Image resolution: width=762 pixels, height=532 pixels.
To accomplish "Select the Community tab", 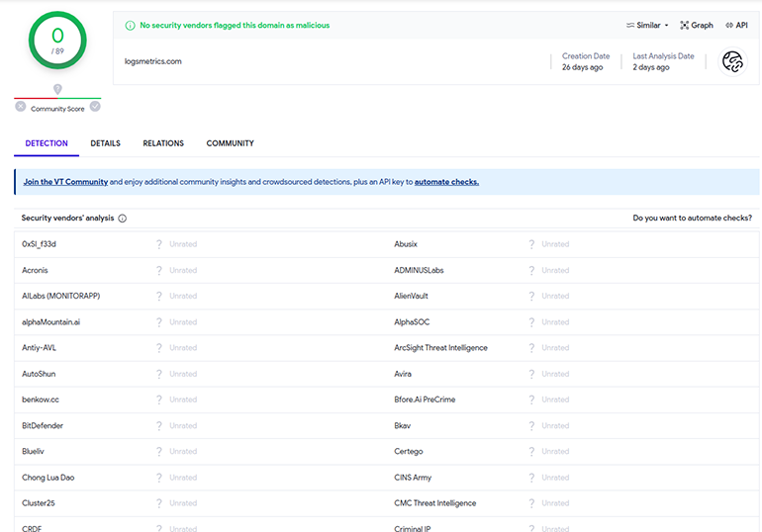I will 230,143.
